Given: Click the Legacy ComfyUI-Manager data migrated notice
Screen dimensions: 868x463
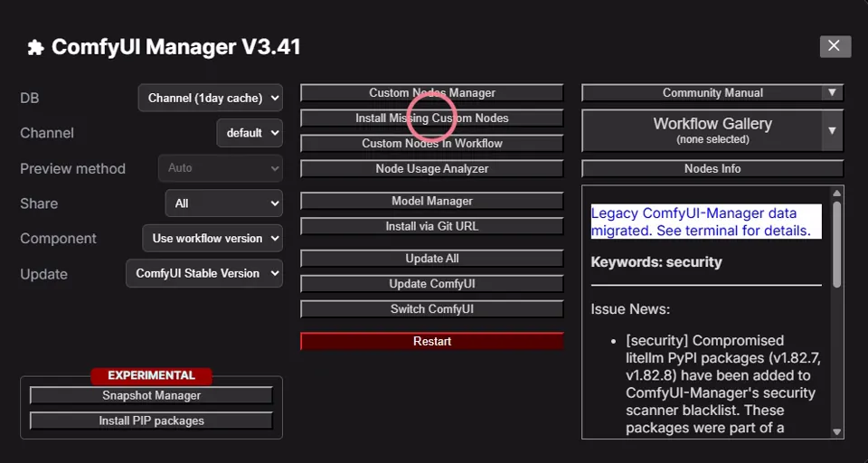Looking at the screenshot, I should [x=706, y=222].
